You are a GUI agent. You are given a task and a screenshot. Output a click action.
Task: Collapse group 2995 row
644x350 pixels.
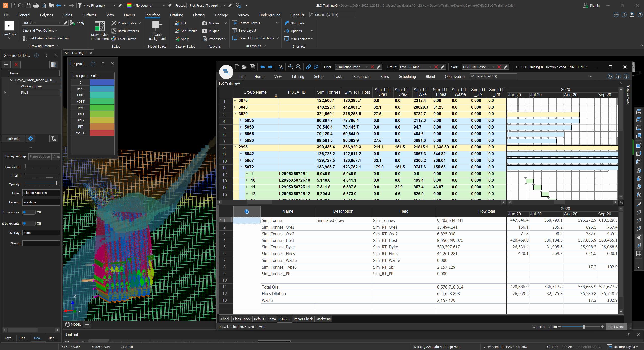pyautogui.click(x=235, y=147)
